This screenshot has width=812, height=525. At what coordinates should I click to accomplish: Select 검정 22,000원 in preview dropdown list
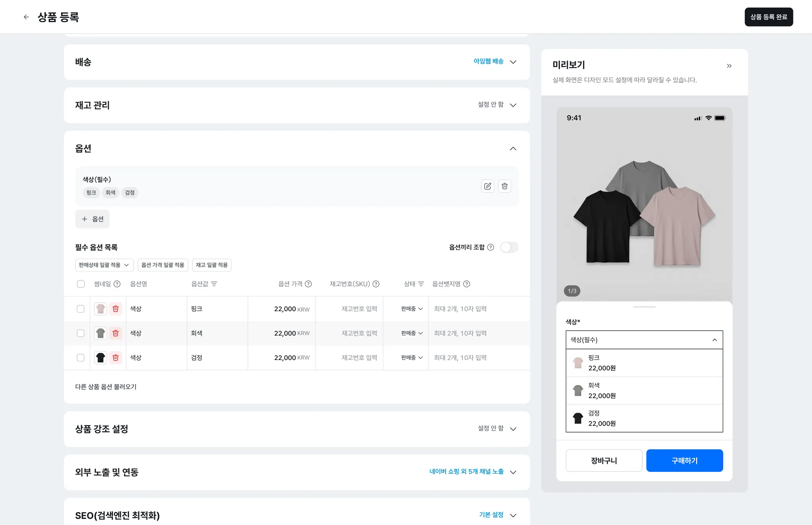click(644, 418)
